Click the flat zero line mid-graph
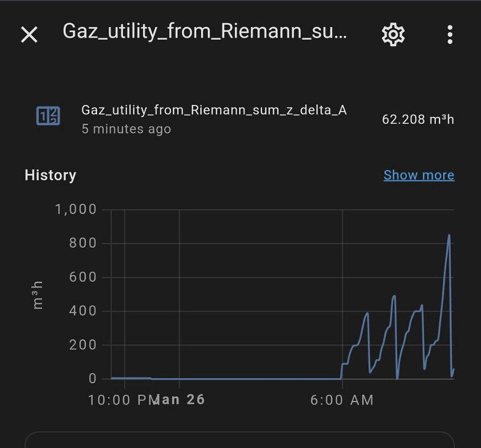Image resolution: width=481 pixels, height=448 pixels. tap(245, 378)
